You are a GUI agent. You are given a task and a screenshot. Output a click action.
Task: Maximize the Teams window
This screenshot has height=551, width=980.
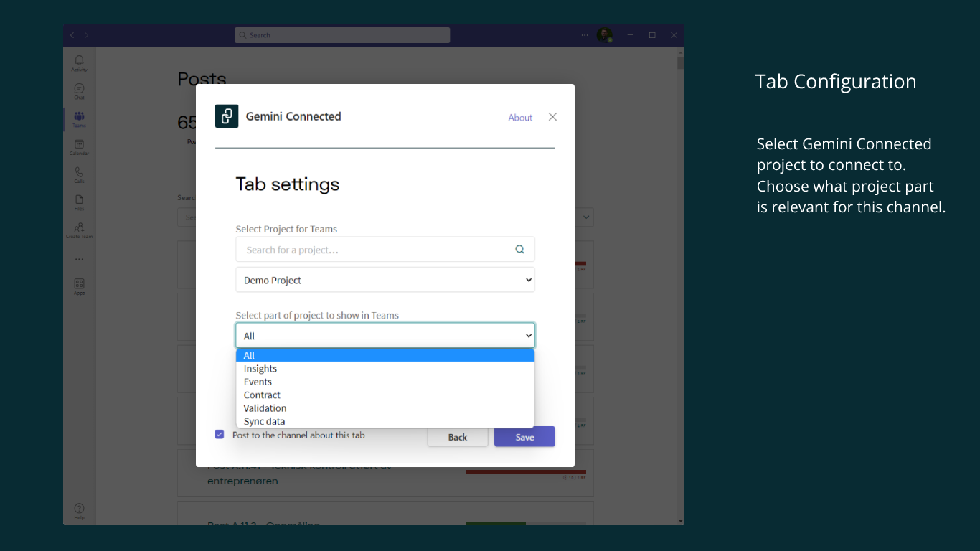pos(652,35)
